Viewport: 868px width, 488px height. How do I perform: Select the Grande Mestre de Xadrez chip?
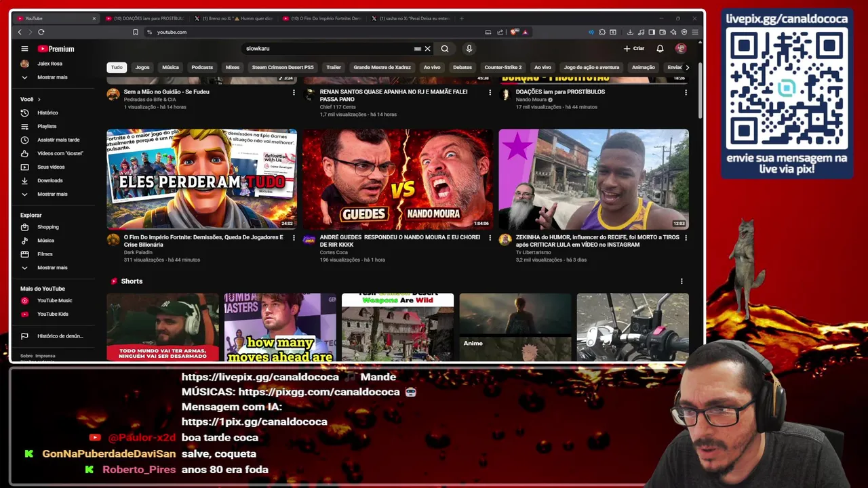pos(382,67)
